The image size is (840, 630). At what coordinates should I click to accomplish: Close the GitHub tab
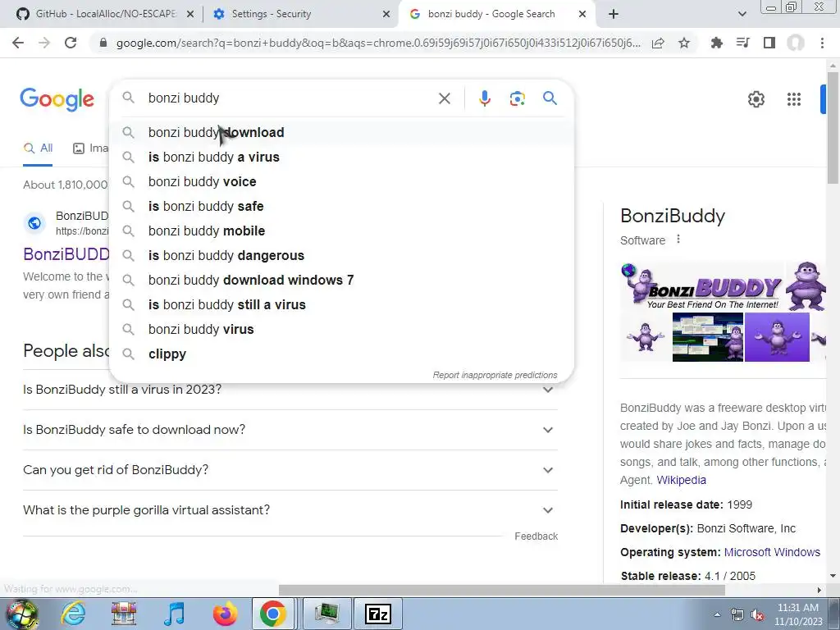(x=190, y=15)
